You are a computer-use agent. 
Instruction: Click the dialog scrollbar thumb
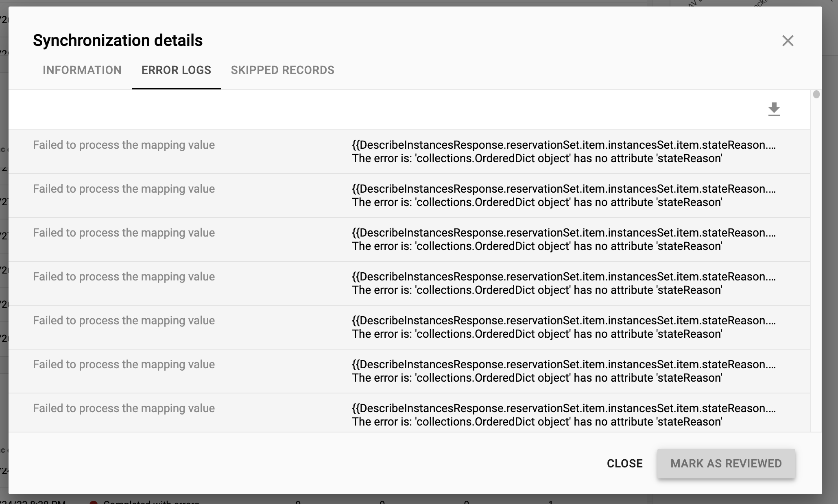(816, 94)
